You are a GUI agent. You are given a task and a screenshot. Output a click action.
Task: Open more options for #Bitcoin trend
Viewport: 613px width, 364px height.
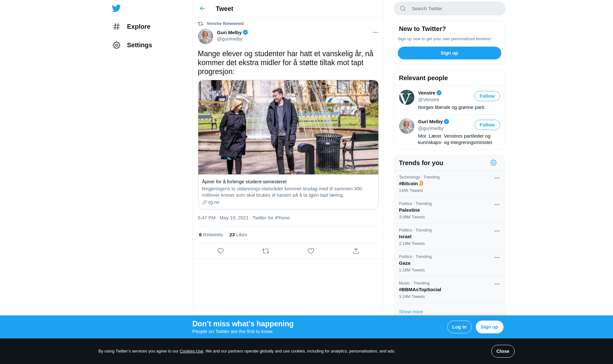point(497,178)
